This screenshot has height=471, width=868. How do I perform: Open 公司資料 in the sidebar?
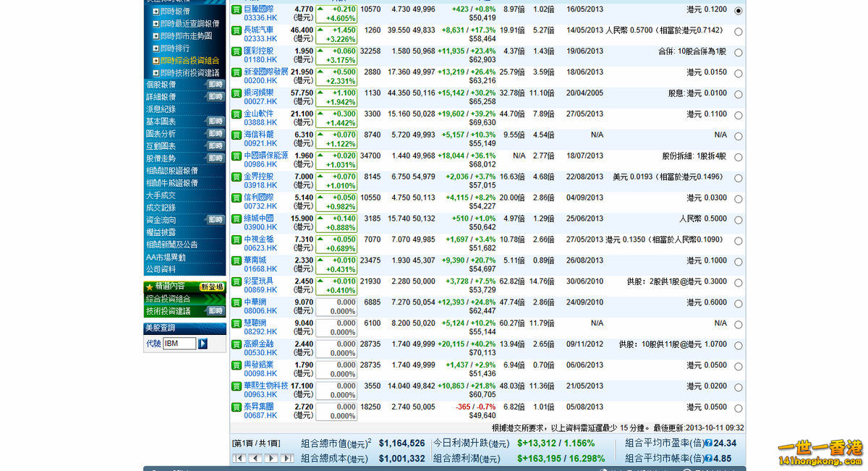(161, 269)
